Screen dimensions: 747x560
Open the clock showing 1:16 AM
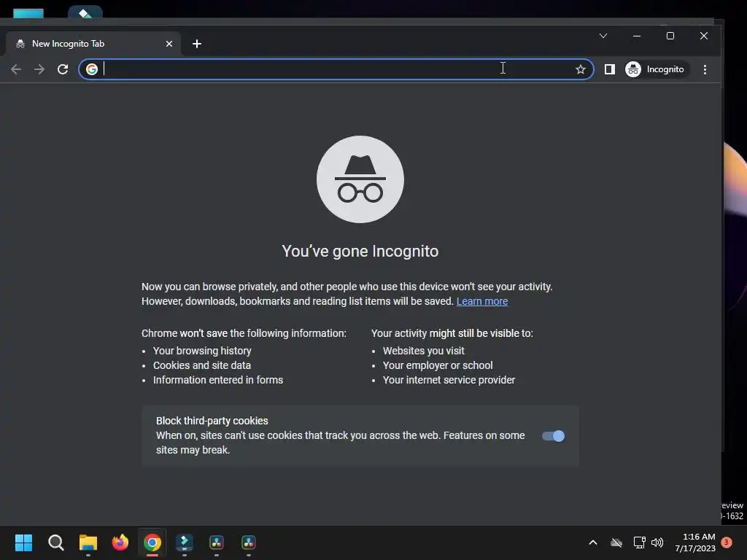point(695,542)
